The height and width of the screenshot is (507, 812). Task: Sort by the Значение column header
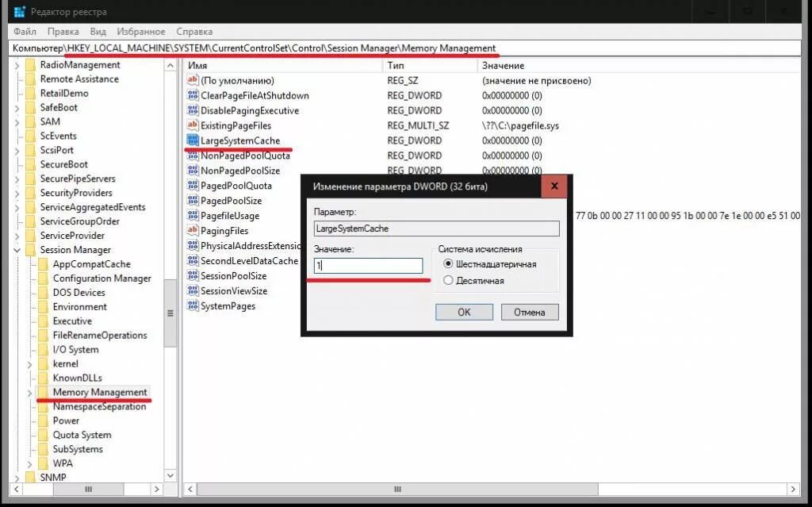tap(639, 66)
